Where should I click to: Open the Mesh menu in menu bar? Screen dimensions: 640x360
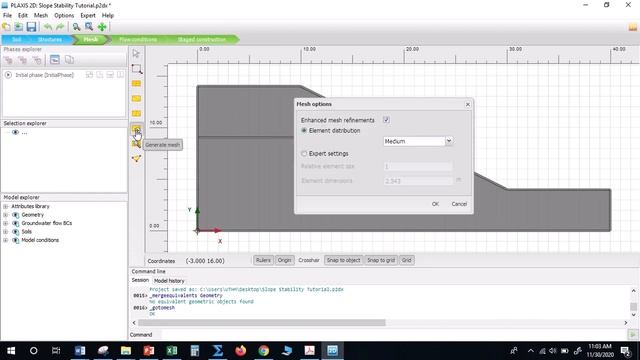click(x=41, y=16)
